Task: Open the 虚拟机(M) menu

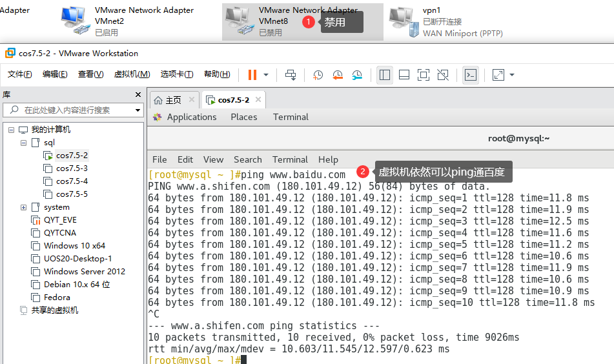Action: [132, 74]
